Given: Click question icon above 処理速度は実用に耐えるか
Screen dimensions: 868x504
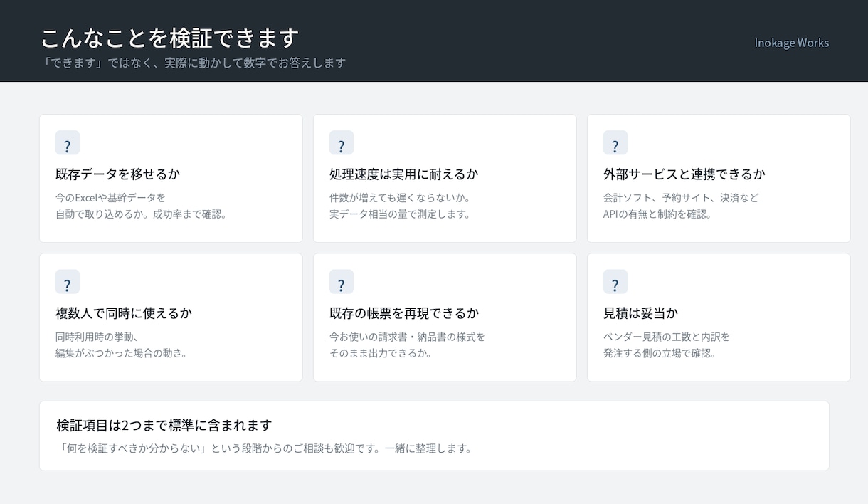Looking at the screenshot, I should pos(342,143).
